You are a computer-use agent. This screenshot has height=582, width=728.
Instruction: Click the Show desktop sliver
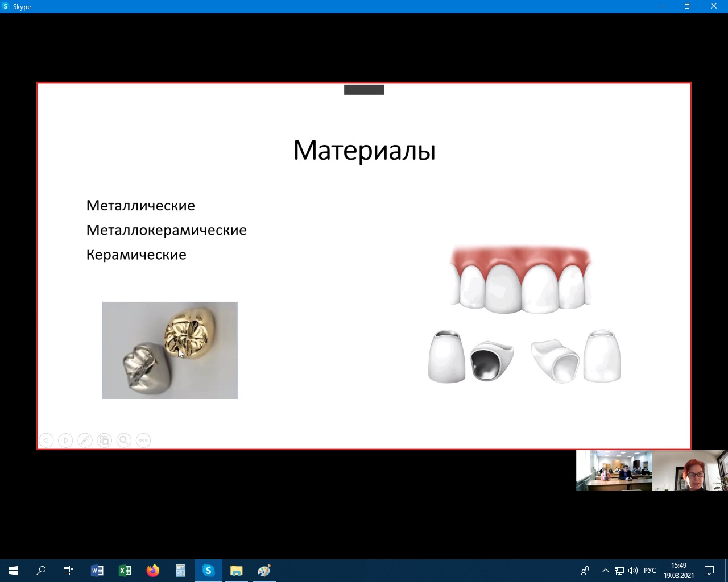[726, 571]
